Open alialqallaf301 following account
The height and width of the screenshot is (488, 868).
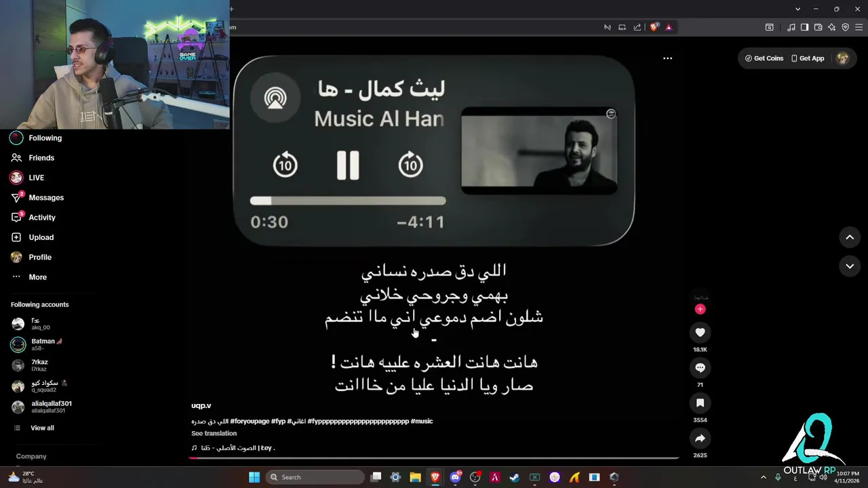point(41,407)
